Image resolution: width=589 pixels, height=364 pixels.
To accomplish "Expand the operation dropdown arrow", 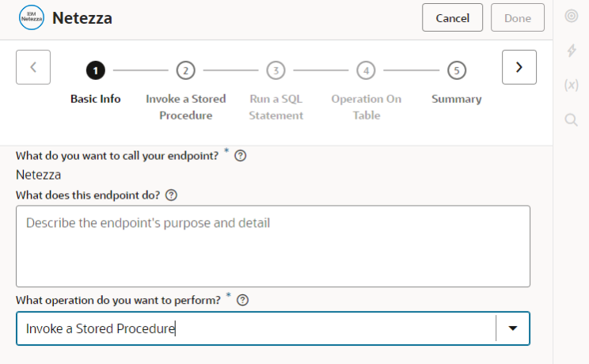I will pyautogui.click(x=513, y=328).
